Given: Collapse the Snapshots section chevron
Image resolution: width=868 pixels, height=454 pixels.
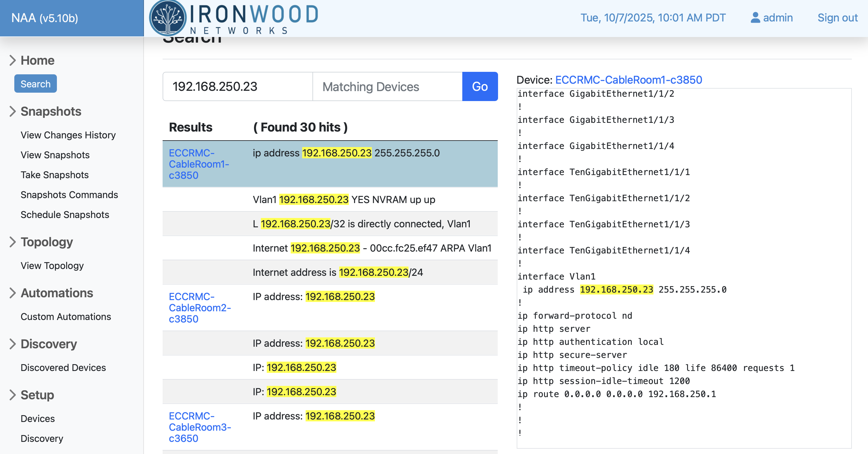Looking at the screenshot, I should click(12, 111).
